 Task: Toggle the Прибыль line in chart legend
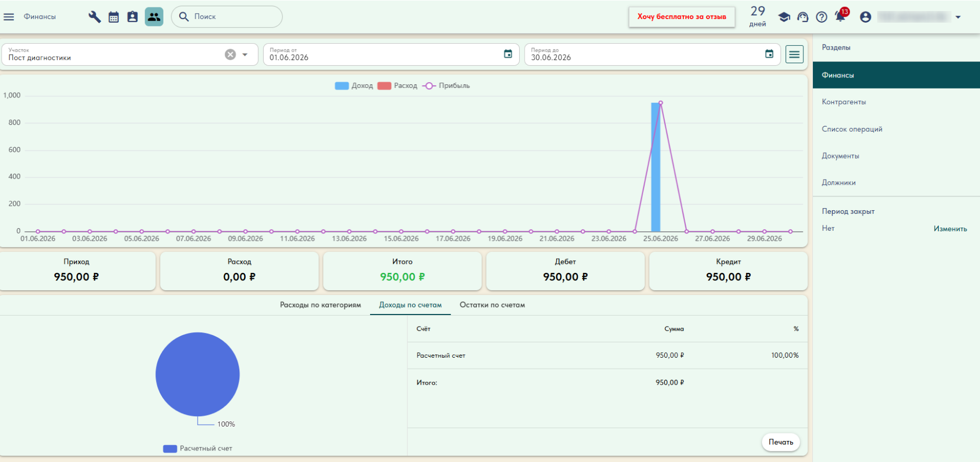[x=446, y=86]
